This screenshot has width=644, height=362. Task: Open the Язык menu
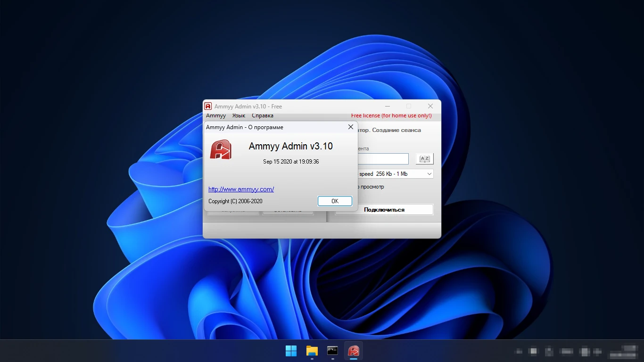(239, 115)
